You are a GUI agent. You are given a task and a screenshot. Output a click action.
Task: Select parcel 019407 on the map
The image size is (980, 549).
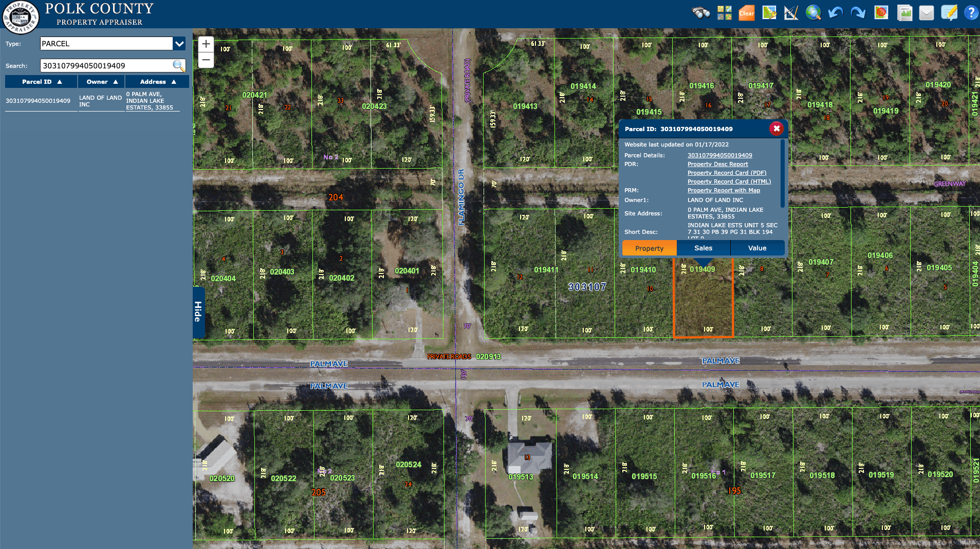click(x=821, y=262)
